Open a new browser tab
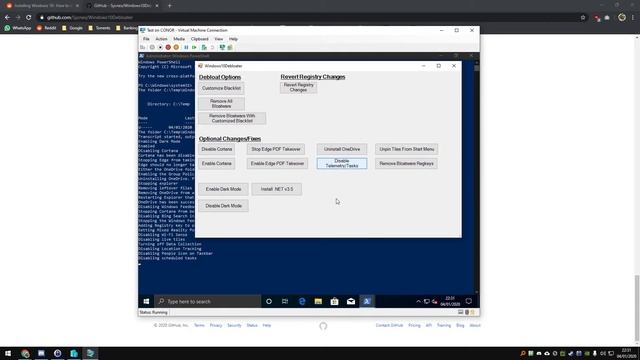640x360 pixels. 169,6
